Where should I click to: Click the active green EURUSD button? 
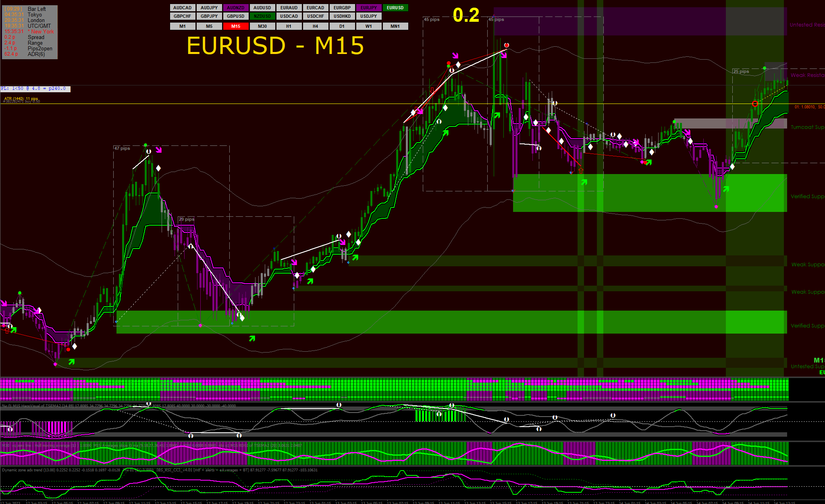[395, 8]
